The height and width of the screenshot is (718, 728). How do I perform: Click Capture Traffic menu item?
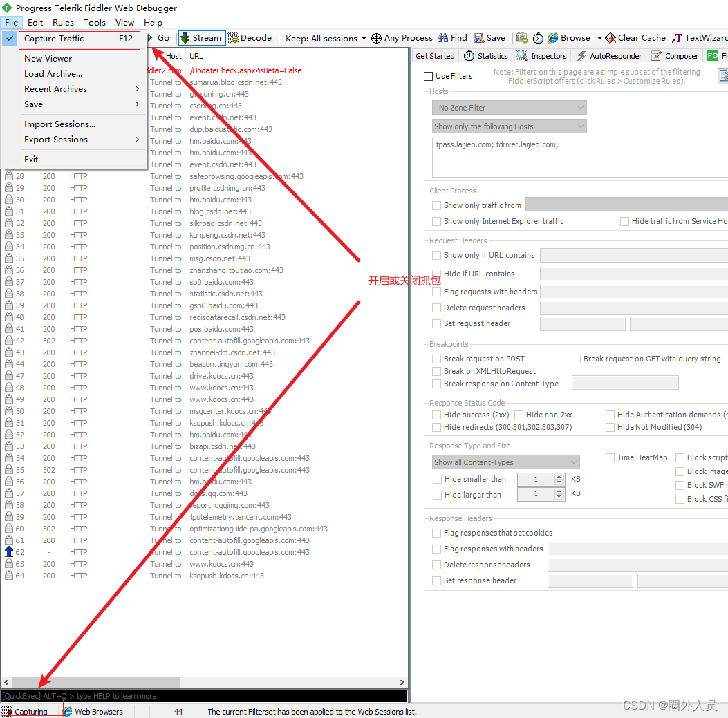coord(80,39)
